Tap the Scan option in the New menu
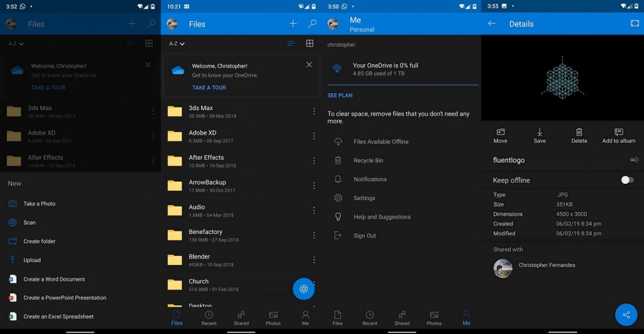This screenshot has width=644, height=334. tap(30, 223)
